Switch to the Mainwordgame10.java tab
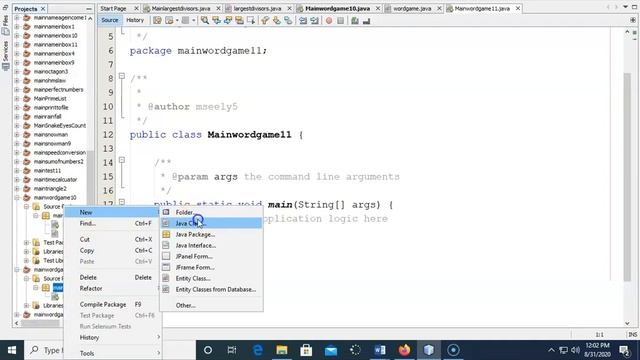The width and height of the screenshot is (640, 360). click(x=338, y=8)
